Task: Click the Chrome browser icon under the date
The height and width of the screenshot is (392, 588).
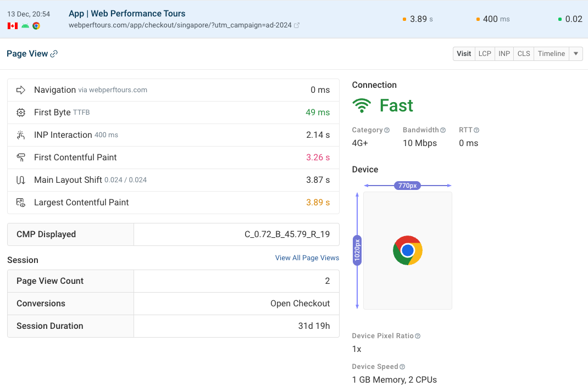Action: [x=36, y=26]
